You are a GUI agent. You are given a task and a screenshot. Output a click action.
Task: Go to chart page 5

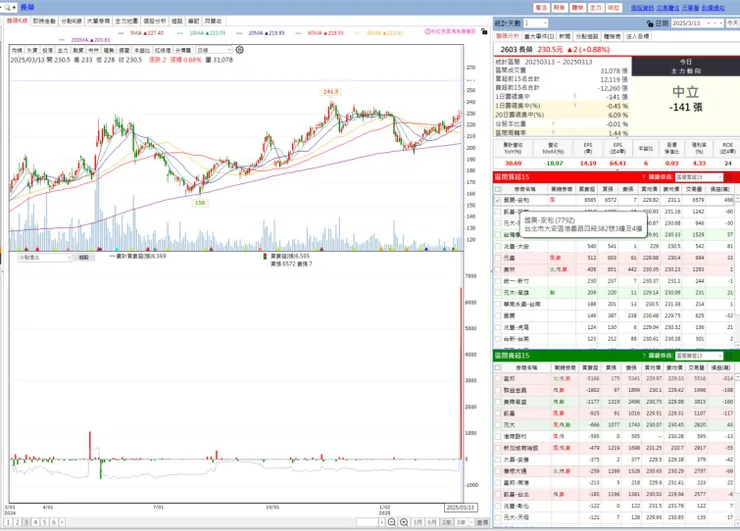point(44,522)
